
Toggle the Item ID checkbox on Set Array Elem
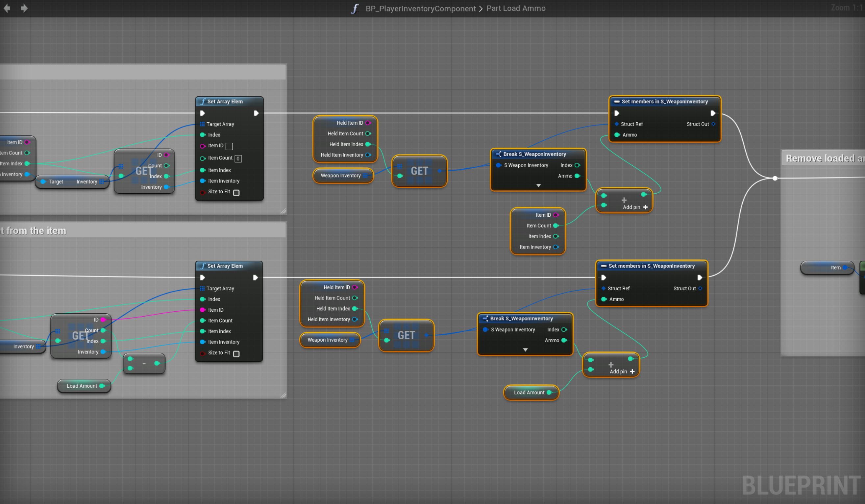pyautogui.click(x=229, y=146)
